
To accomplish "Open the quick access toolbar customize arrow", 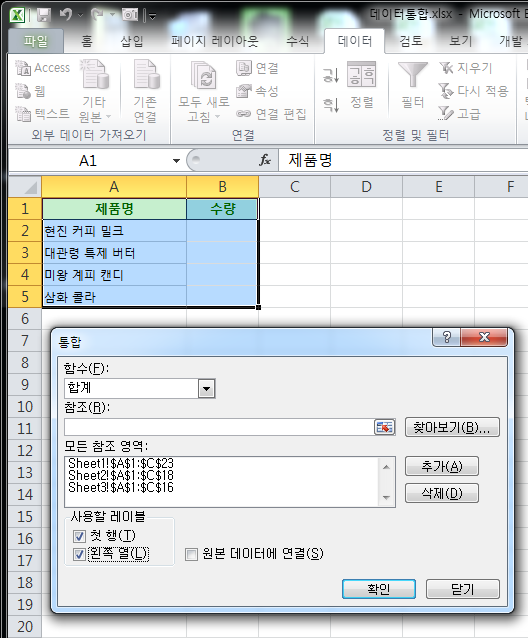I will click(x=153, y=16).
